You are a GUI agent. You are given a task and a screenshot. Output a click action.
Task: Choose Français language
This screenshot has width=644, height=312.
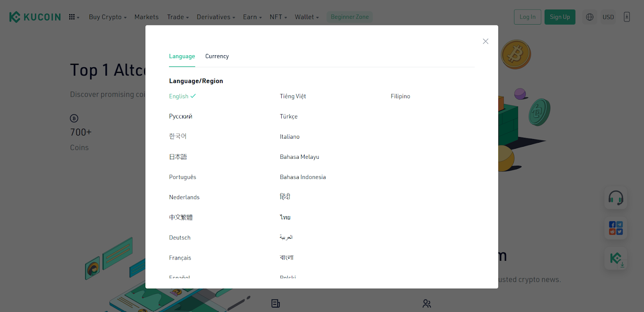(x=180, y=258)
